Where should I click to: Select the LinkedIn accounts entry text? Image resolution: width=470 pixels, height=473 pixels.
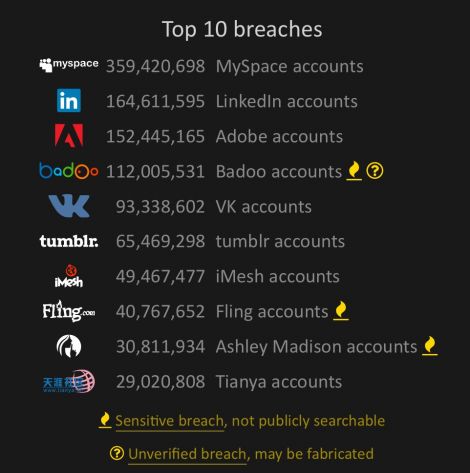(x=287, y=101)
